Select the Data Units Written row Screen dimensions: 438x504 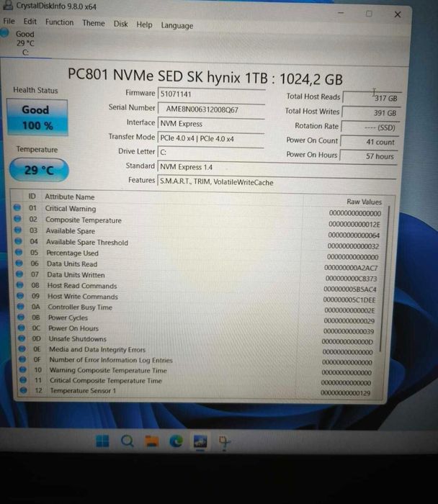click(x=197, y=276)
